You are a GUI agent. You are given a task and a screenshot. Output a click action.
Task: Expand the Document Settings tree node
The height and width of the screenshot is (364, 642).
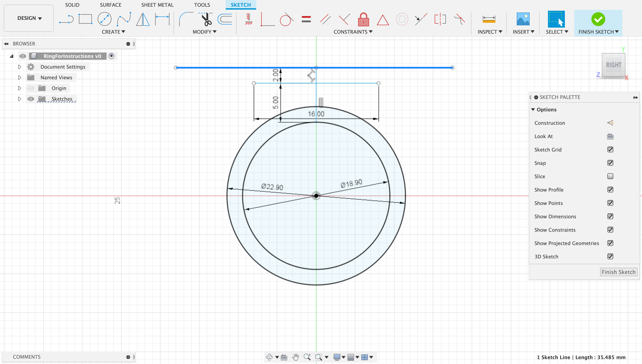20,67
